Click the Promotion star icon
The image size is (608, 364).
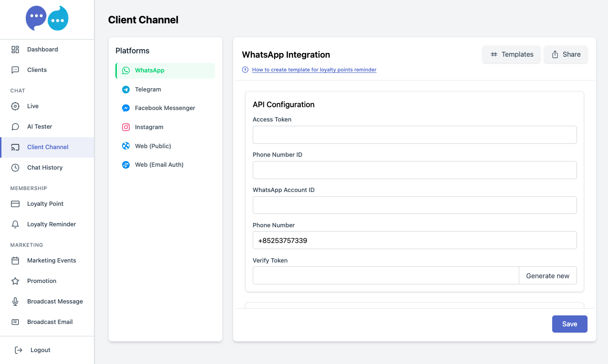[x=15, y=281]
